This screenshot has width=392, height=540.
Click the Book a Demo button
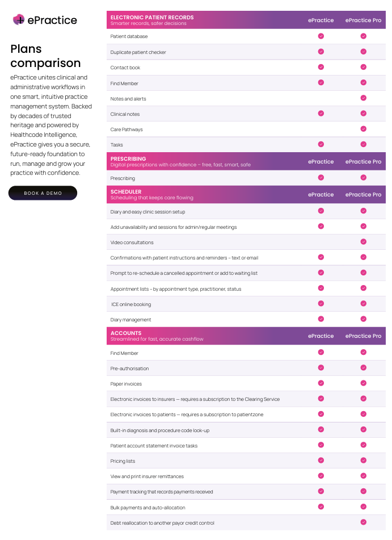[x=43, y=193]
